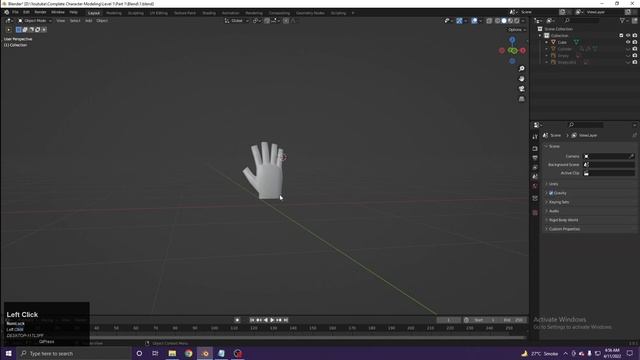The image size is (640, 360).
Task: Switch perspective/orthographic grid icon
Action: tap(522, 99)
